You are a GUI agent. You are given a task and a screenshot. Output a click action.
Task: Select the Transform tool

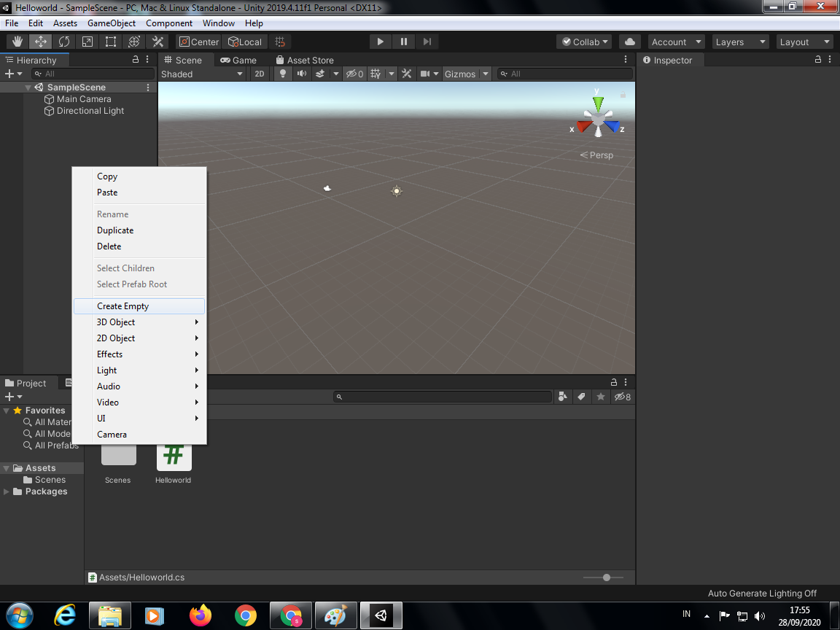pyautogui.click(x=134, y=42)
